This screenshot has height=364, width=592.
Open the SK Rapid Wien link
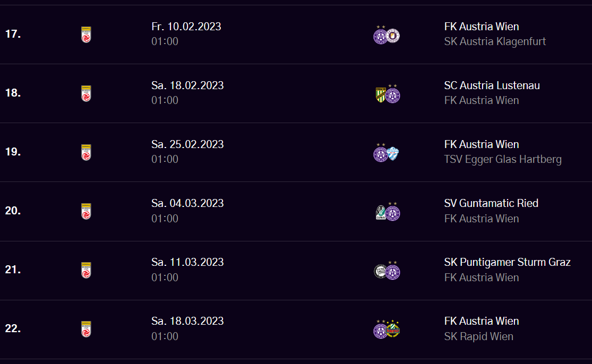(479, 336)
